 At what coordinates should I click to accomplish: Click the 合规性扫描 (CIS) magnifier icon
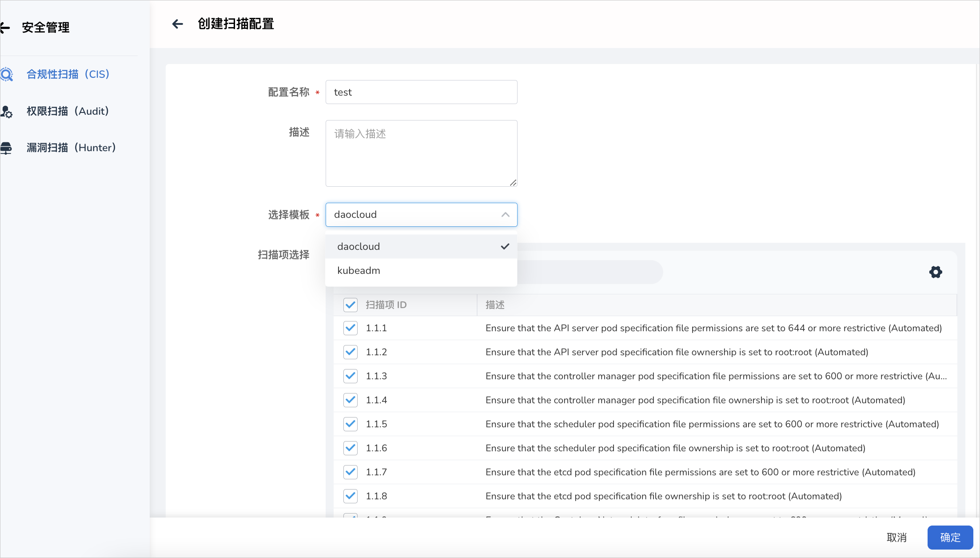(x=7, y=74)
